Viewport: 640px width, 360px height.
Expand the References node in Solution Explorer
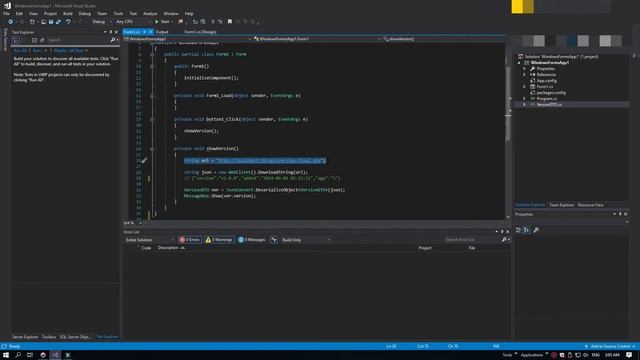click(524, 75)
